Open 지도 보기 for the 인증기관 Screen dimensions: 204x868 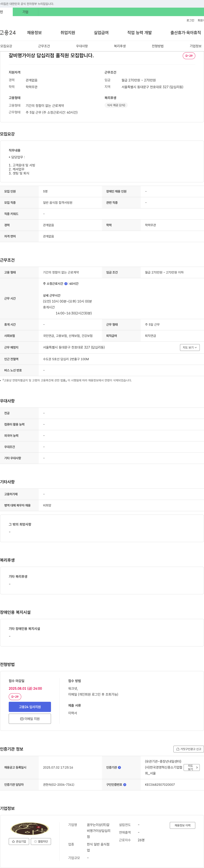(191, 767)
